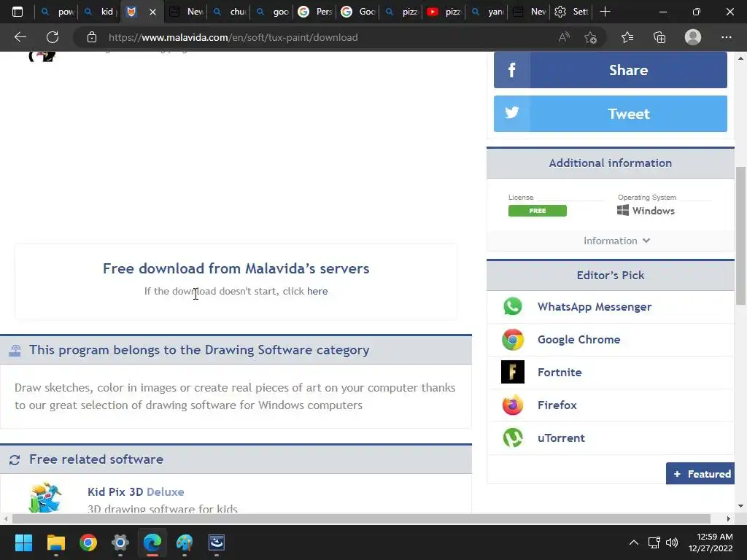Open Edge settings and more menu
Viewport: 747px width, 560px height.
(x=726, y=37)
